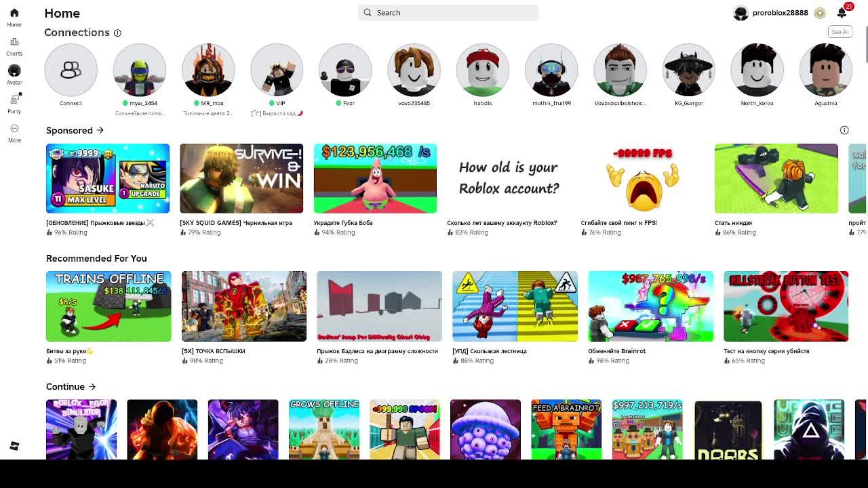Open friend Fear avatar
Screen dimensions: 868x488
click(x=345, y=70)
